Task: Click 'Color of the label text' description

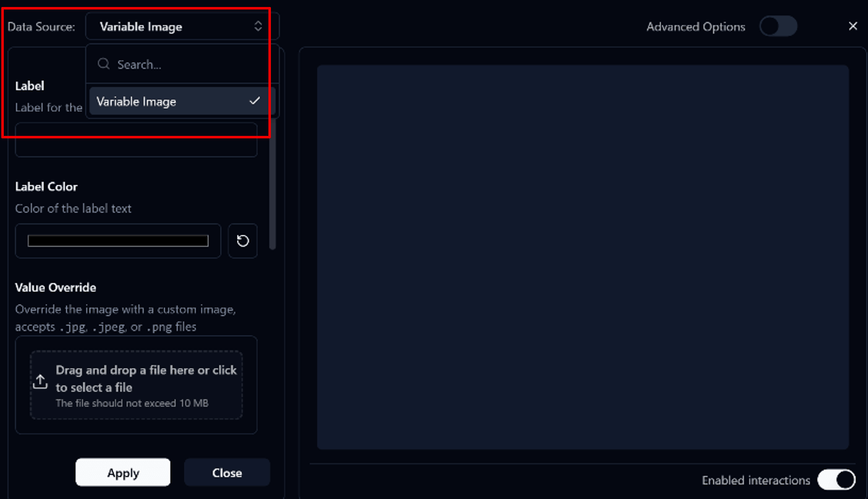Action: coord(74,208)
